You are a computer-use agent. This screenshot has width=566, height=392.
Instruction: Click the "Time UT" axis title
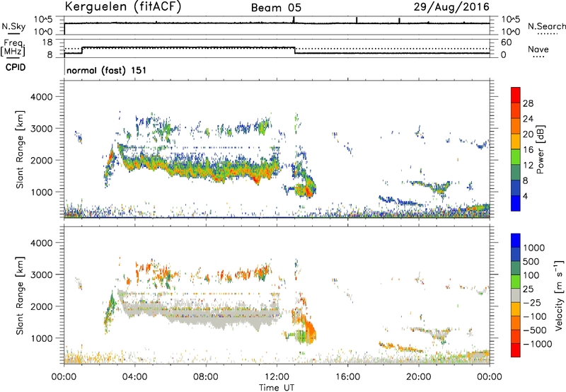(277, 388)
